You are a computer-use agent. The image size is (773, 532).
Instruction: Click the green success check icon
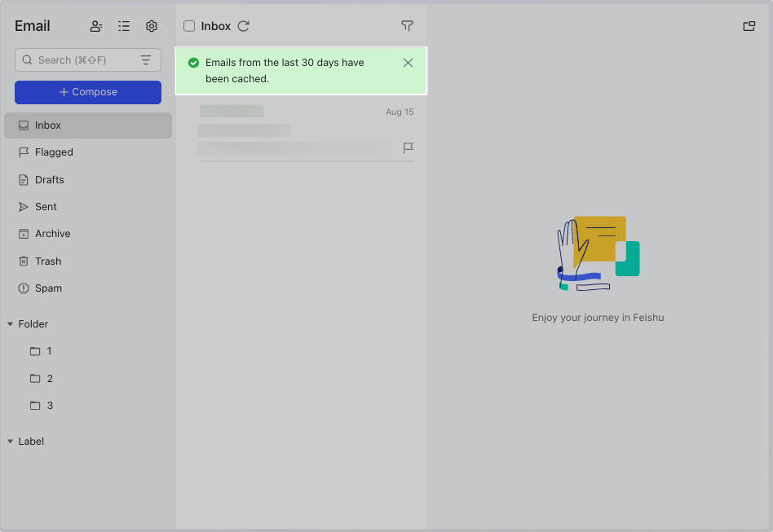point(194,63)
